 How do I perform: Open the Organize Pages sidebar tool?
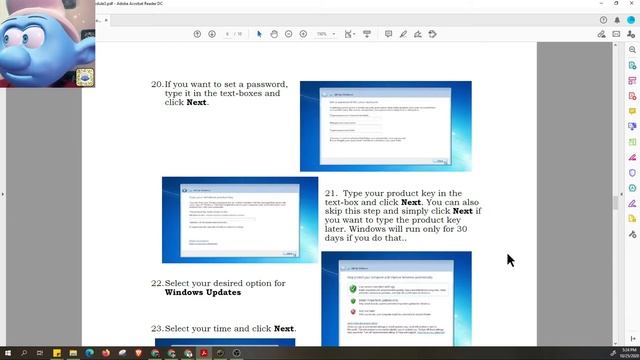632,81
